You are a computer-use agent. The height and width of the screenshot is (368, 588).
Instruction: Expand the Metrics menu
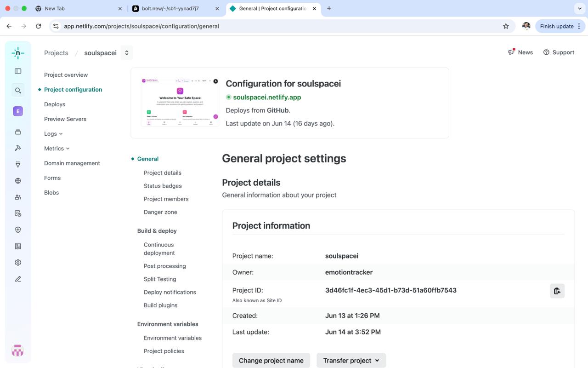[x=57, y=149]
